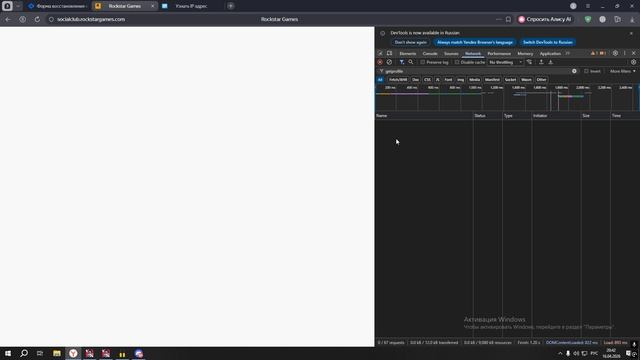Open browser profile avatar
Image resolution: width=640 pixels, height=360 pixels.
coord(573,6)
